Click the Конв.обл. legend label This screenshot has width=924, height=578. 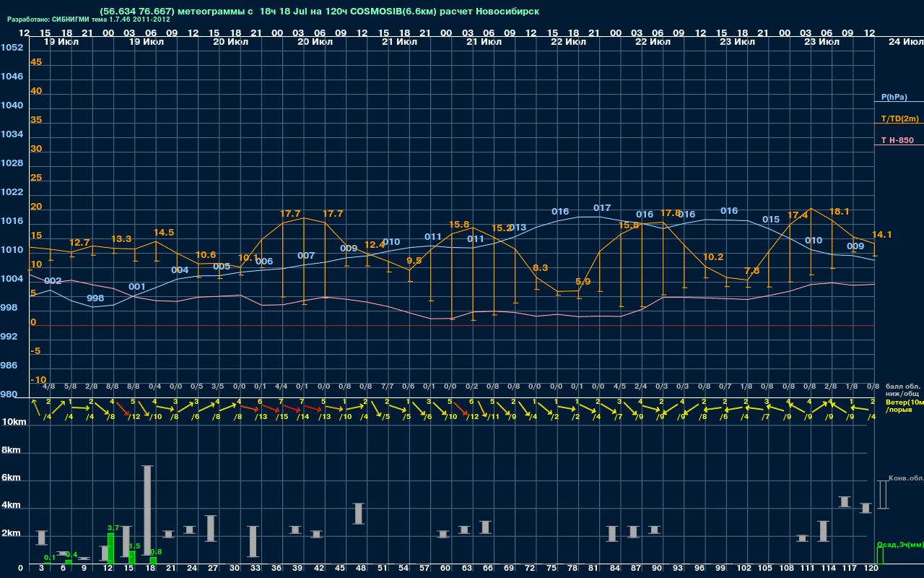(906, 478)
